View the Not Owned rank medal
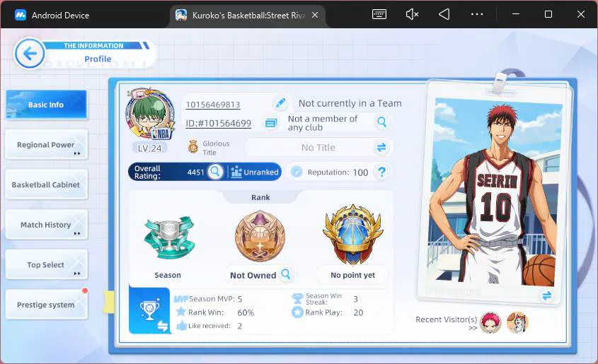 coord(260,235)
